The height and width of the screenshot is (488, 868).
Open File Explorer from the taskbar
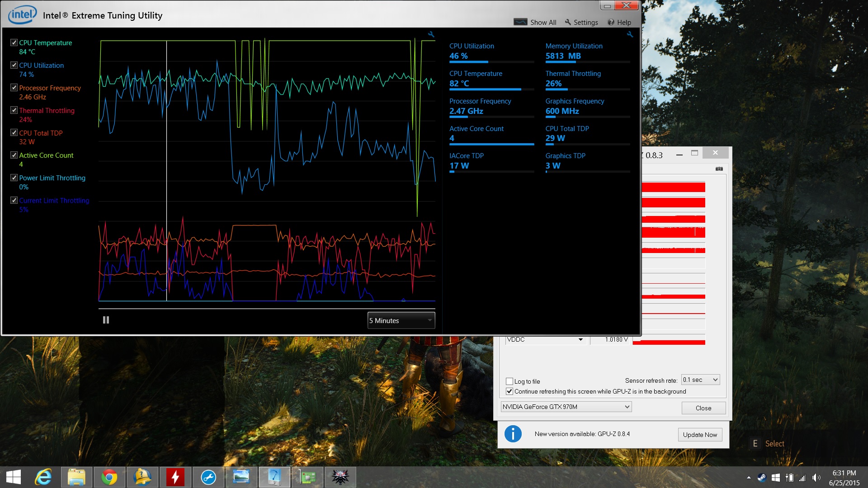(76, 478)
